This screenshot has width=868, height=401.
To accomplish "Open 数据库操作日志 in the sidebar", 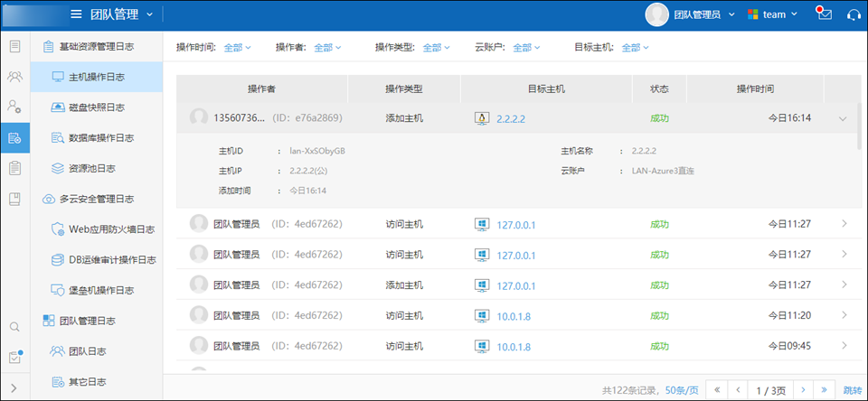I will (97, 137).
